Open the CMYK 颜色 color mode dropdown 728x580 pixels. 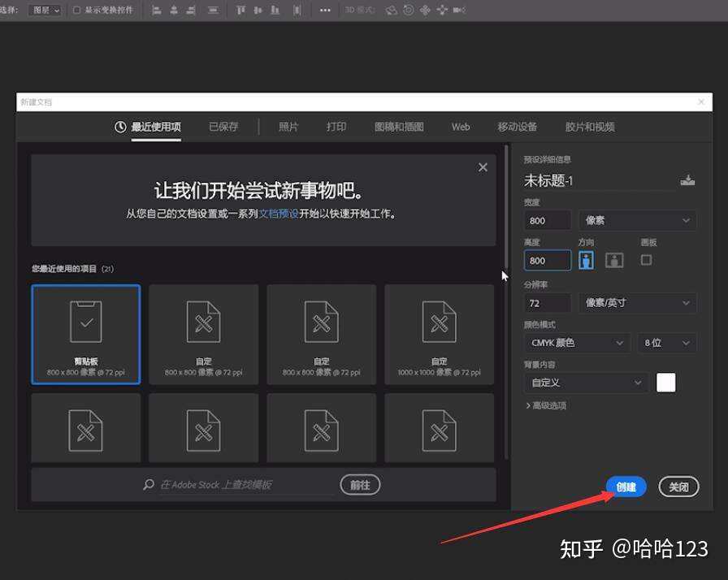click(577, 343)
